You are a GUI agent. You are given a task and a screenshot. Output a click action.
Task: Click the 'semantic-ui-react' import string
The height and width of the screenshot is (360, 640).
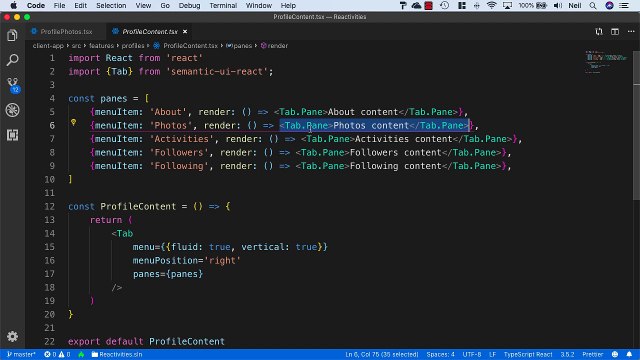point(217,71)
